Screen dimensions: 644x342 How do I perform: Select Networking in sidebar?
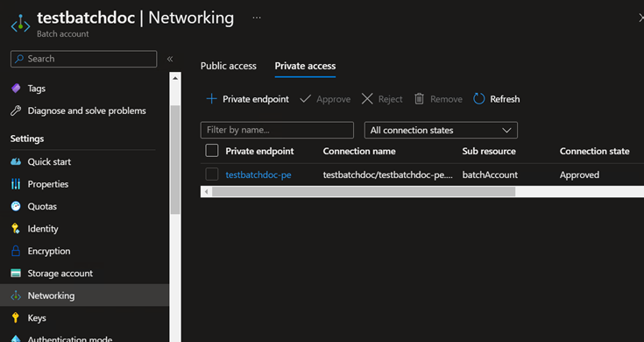(x=84, y=296)
